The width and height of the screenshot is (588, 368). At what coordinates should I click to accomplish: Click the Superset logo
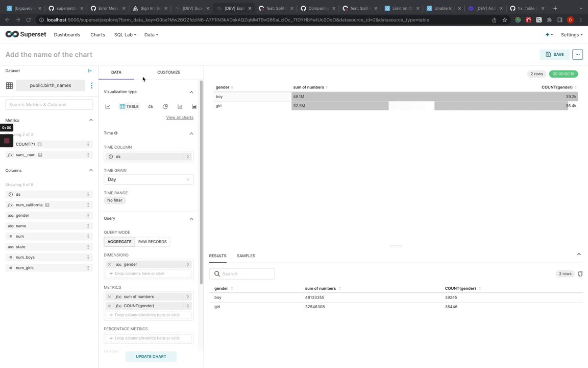pos(26,35)
